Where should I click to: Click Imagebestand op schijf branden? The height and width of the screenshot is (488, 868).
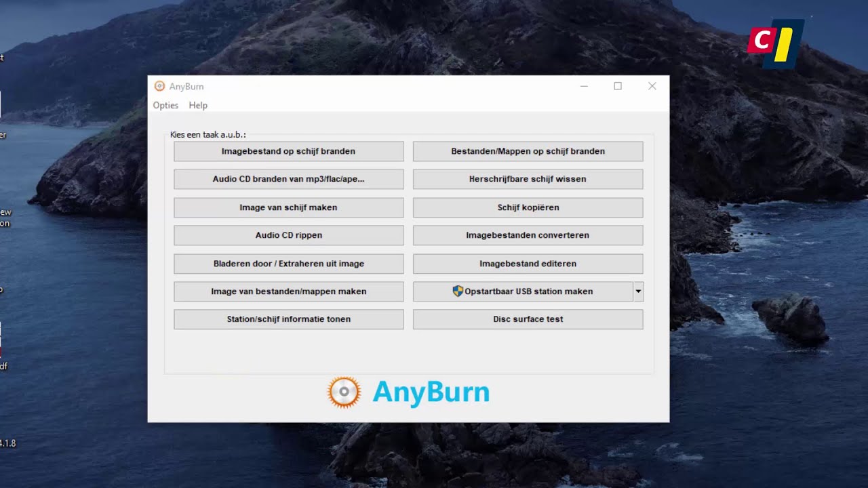(x=289, y=151)
